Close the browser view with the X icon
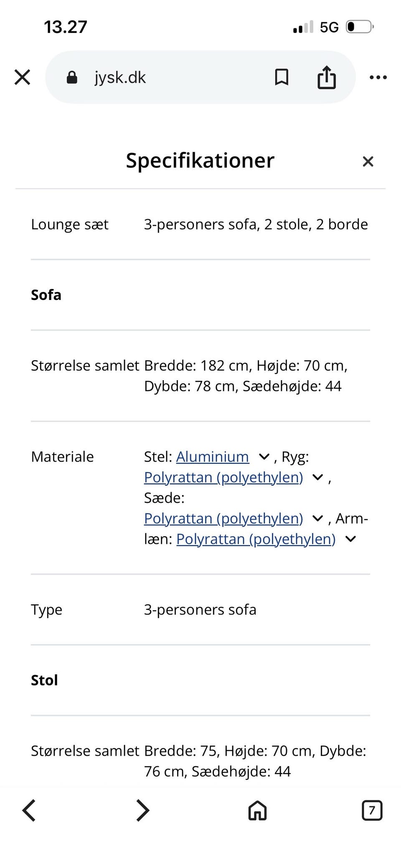Screen dimensions: 401x868 22,77
